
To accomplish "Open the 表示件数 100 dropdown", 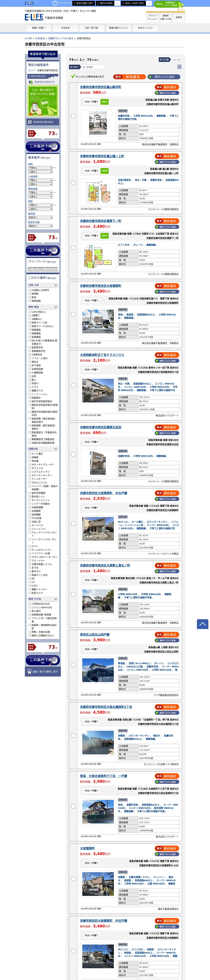I will 176,60.
